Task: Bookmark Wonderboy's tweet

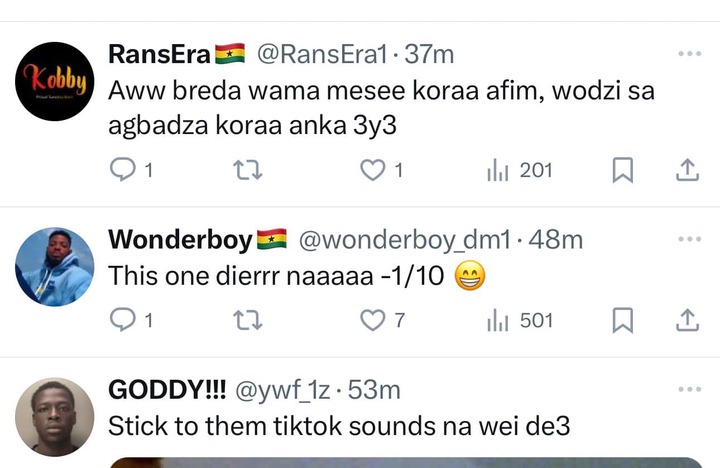Action: (623, 320)
